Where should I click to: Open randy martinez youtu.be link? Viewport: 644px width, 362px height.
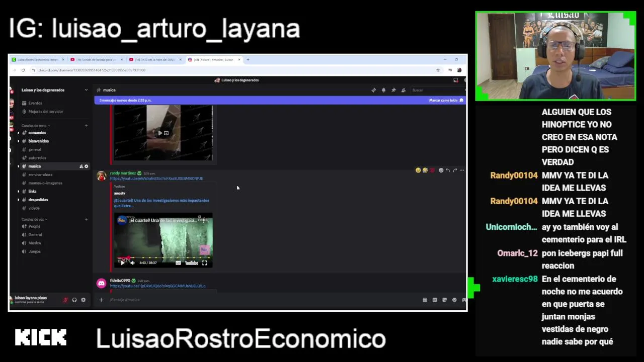tap(156, 178)
